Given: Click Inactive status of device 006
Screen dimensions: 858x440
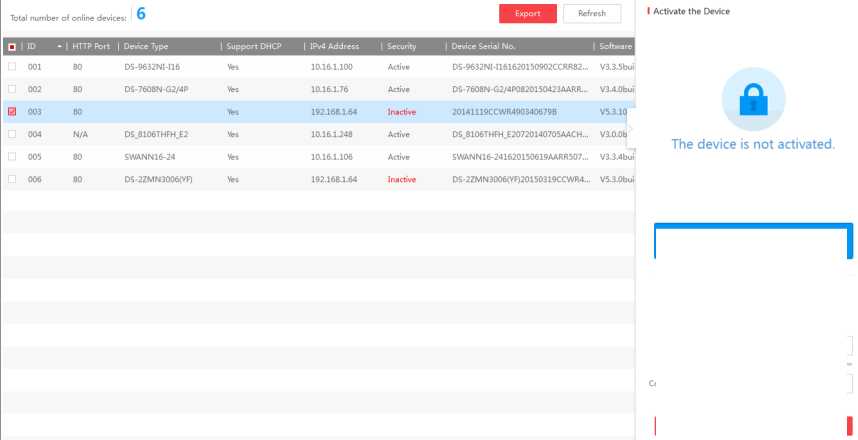Looking at the screenshot, I should [x=401, y=179].
